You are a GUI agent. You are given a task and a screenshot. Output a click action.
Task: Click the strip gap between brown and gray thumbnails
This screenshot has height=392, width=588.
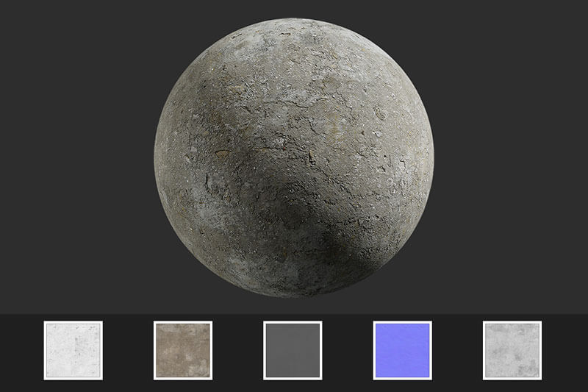(237, 350)
